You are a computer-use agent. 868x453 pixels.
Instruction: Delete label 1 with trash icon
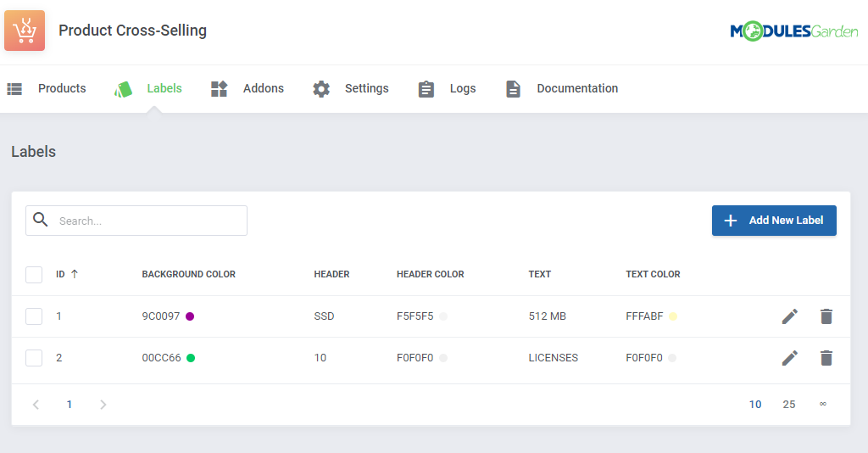pyautogui.click(x=826, y=316)
